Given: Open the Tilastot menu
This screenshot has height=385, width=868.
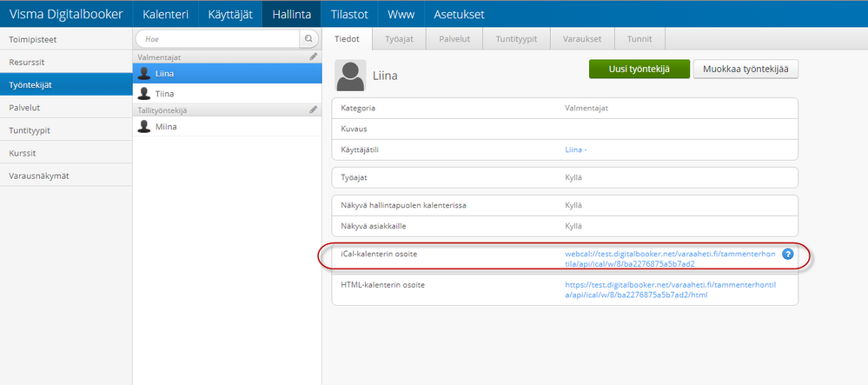Looking at the screenshot, I should [x=349, y=15].
